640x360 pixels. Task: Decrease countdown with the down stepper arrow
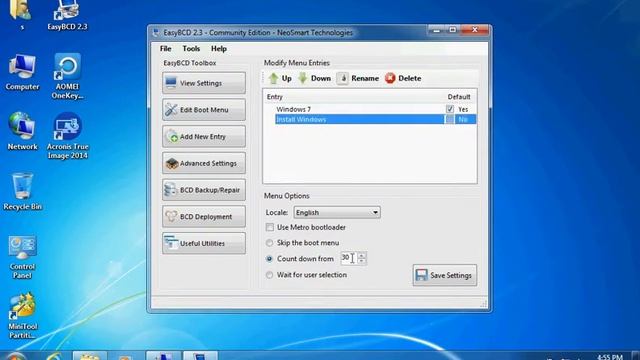362,261
